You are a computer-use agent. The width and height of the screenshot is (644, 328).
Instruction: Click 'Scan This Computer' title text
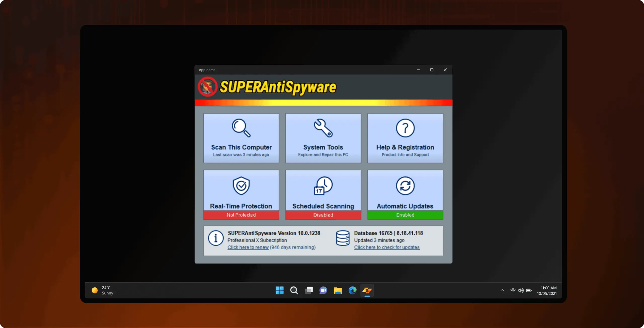point(241,147)
